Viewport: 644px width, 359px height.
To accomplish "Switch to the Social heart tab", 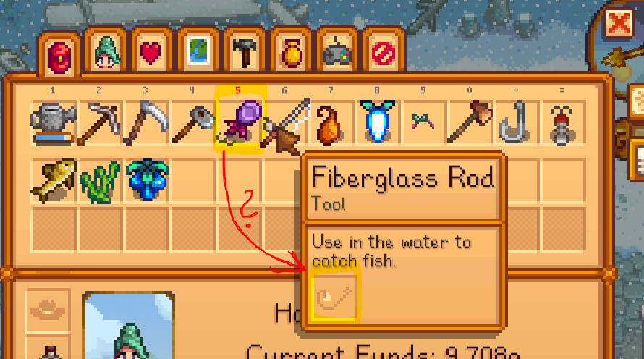I will (x=151, y=53).
